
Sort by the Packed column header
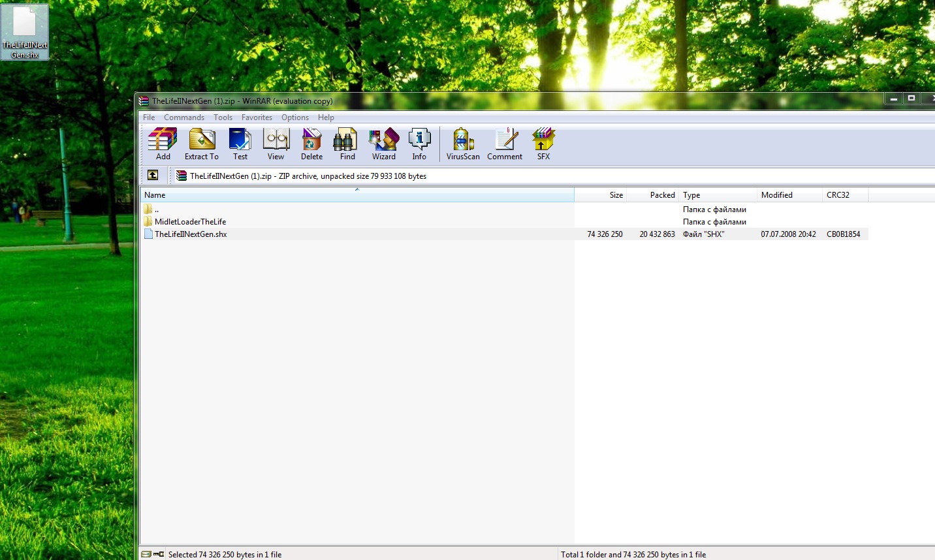653,194
